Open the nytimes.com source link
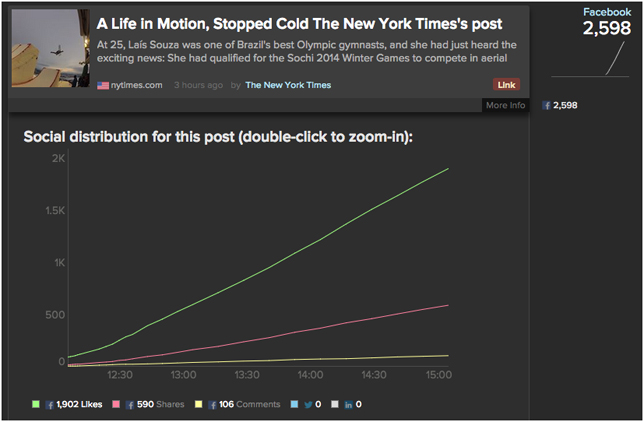 136,85
